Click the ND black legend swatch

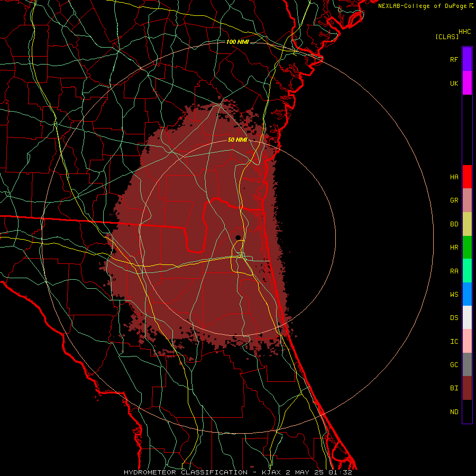(x=467, y=411)
